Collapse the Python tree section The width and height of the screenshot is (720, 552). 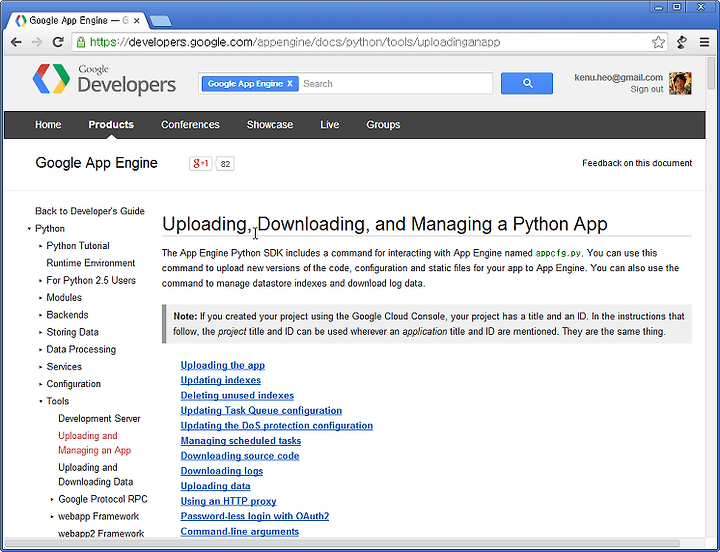click(29, 229)
